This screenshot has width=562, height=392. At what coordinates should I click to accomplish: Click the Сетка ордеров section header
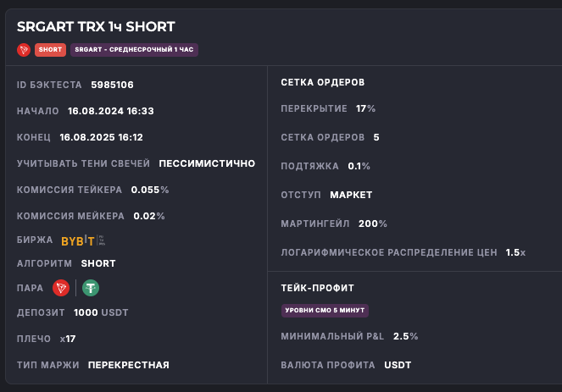point(323,83)
